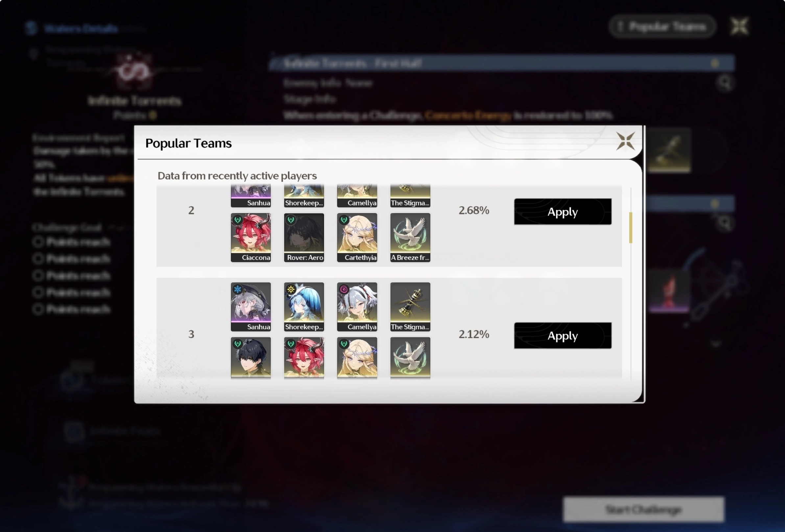Screen dimensions: 785x532
Task: Close the Popular Teams dialog
Action: coord(625,141)
